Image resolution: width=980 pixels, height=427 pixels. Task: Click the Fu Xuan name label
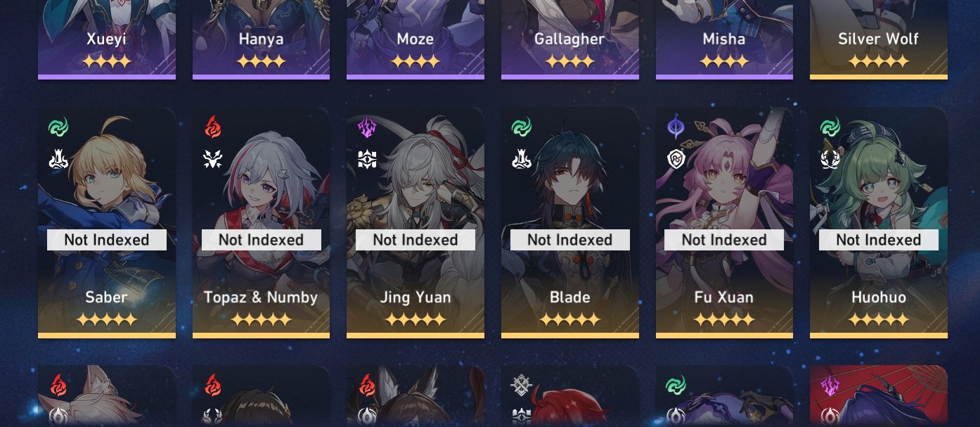click(724, 298)
